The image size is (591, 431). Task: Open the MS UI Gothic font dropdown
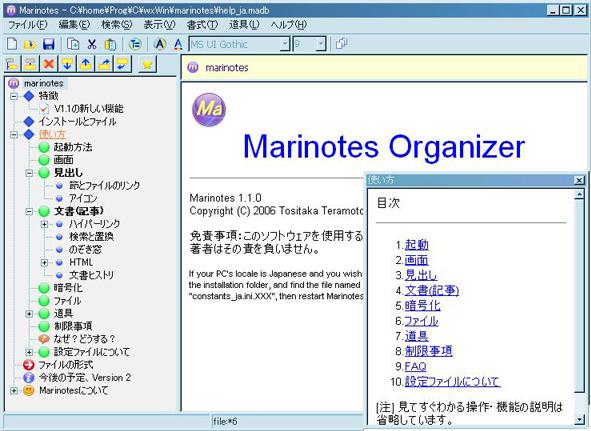tap(285, 44)
